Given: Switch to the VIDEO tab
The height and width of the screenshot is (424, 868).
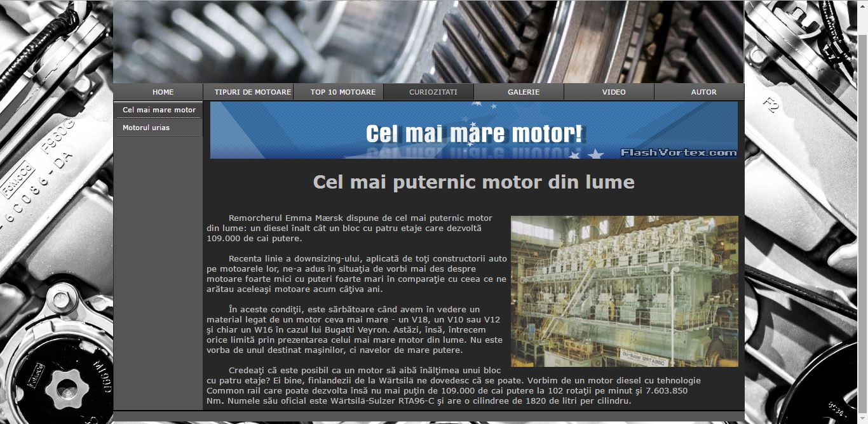Looking at the screenshot, I should tap(613, 92).
